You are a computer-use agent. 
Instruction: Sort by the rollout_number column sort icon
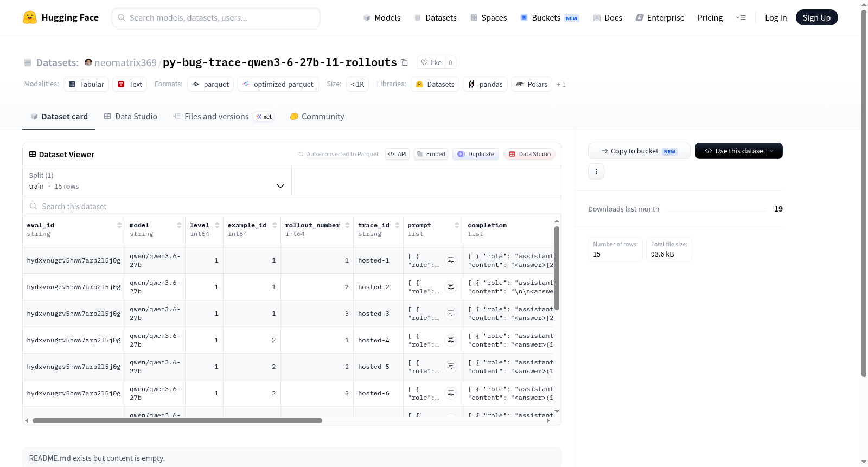coord(347,225)
